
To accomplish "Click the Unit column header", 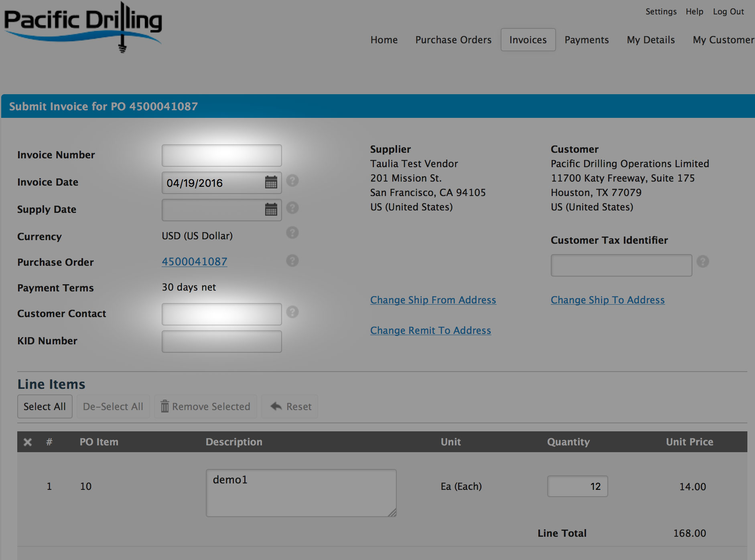I will tap(451, 442).
